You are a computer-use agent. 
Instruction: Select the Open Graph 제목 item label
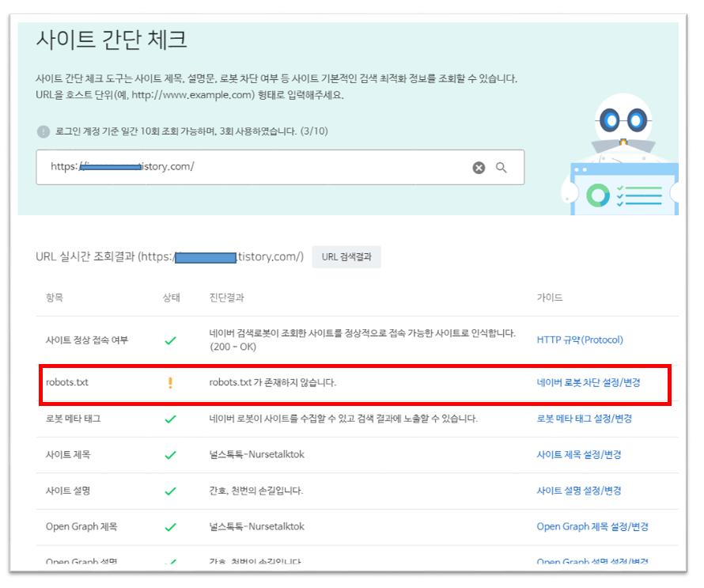pos(81,526)
